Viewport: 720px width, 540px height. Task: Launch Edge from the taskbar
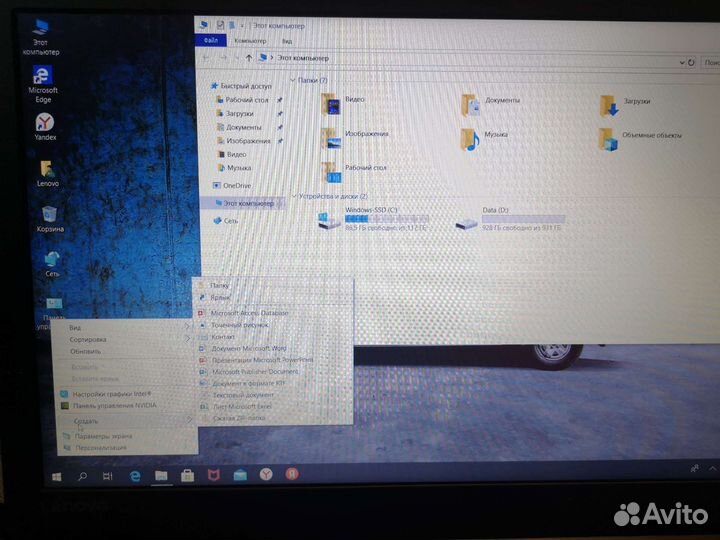pyautogui.click(x=135, y=476)
